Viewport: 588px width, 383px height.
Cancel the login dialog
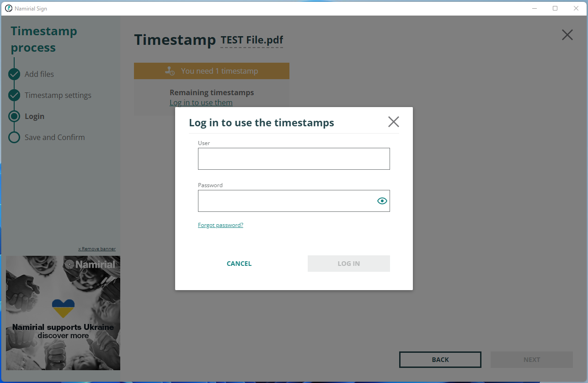click(x=239, y=264)
